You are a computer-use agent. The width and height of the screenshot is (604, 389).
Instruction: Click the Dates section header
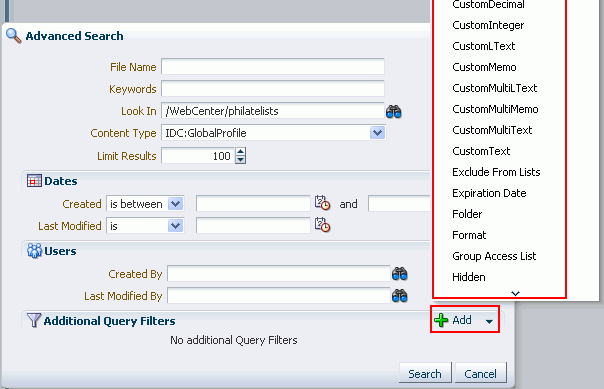point(61,181)
